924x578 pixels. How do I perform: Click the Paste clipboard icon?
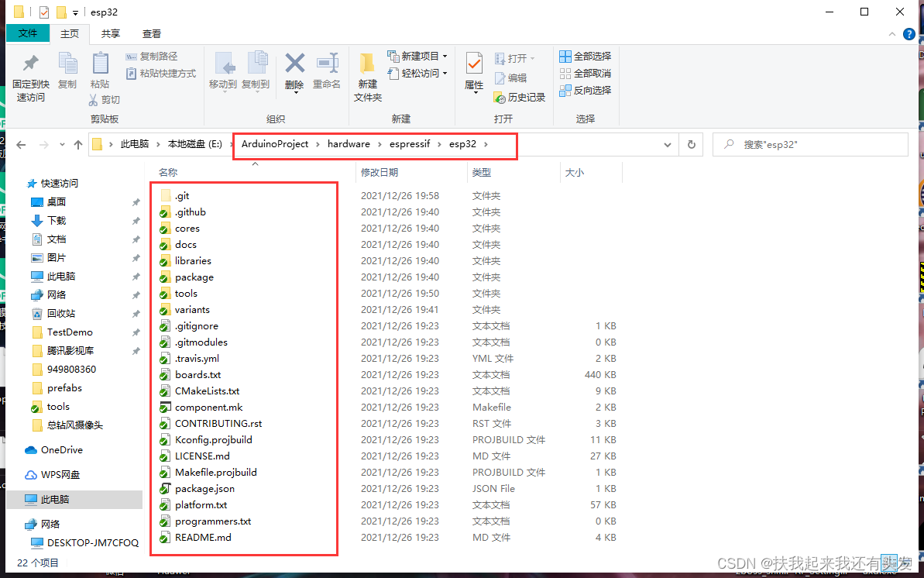(x=100, y=64)
